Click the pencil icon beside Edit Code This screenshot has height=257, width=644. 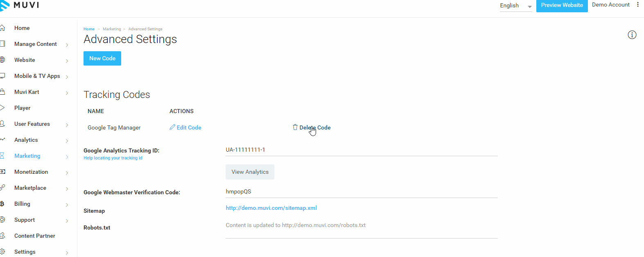click(x=172, y=127)
